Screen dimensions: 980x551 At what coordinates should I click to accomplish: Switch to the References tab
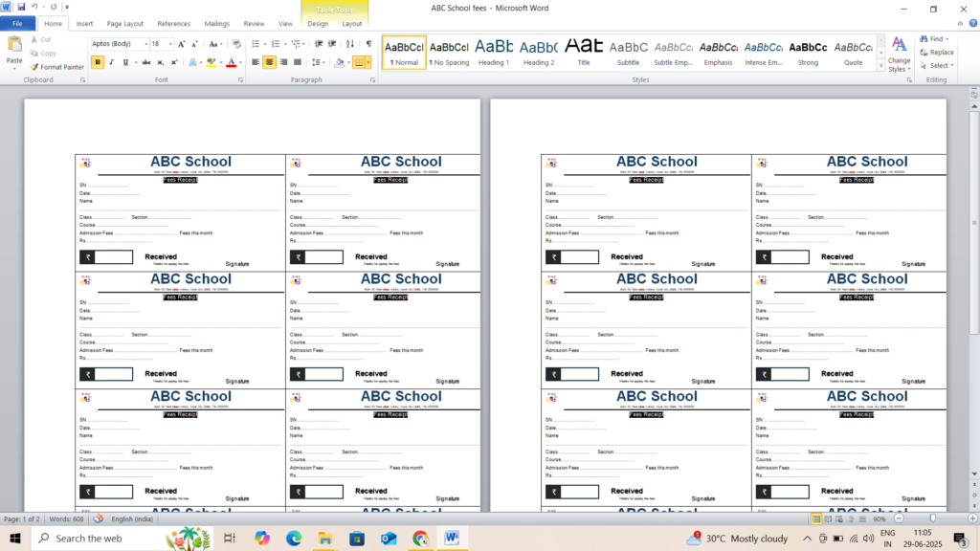pyautogui.click(x=174, y=24)
